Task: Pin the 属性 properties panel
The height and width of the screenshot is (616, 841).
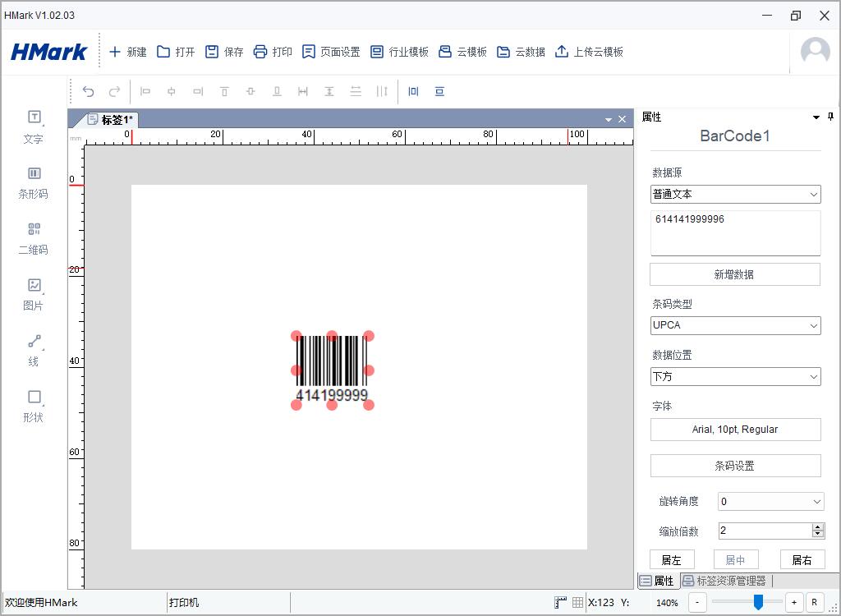Action: pyautogui.click(x=830, y=117)
